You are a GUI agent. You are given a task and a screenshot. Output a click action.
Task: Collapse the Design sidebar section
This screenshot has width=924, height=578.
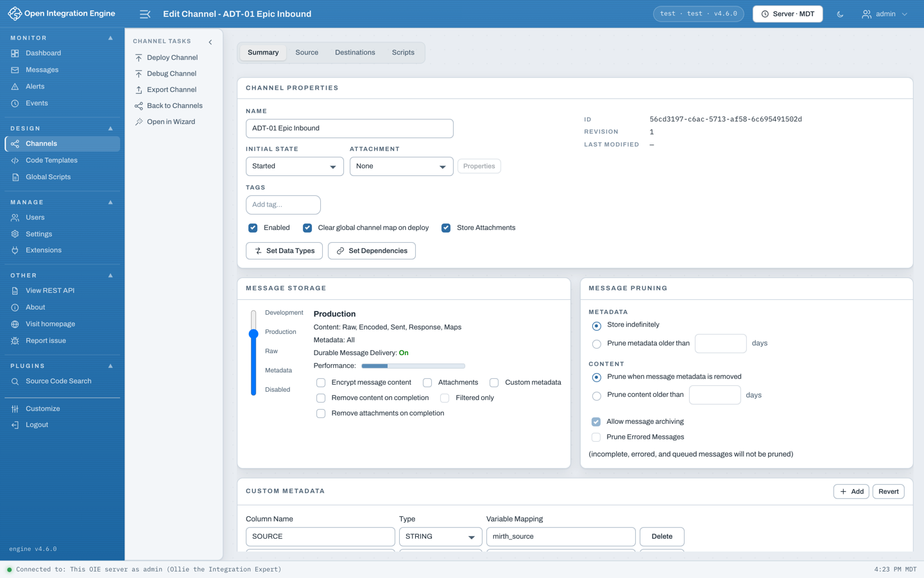(x=110, y=128)
